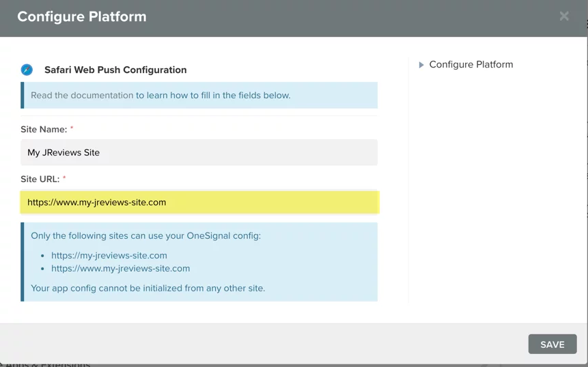Open the 'Read the documentation' link
The image size is (588, 367).
(82, 96)
